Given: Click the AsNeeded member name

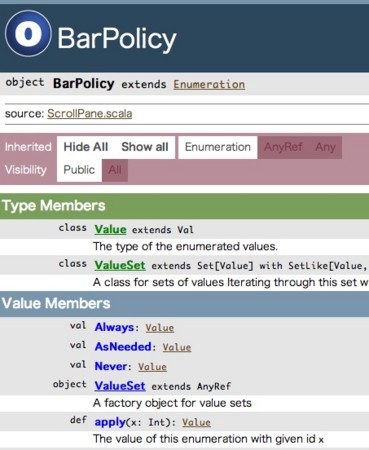Looking at the screenshot, I should [123, 347].
